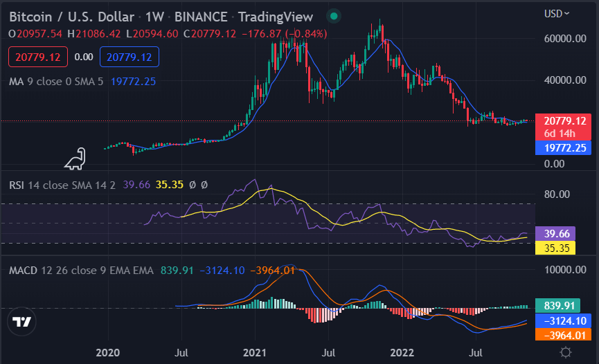
Task: Click the low price L20594.60 value
Action: click(x=152, y=34)
